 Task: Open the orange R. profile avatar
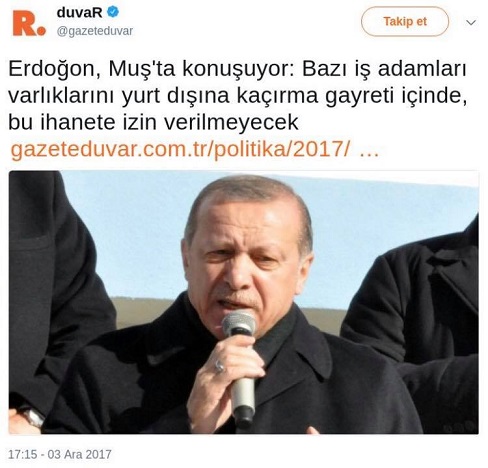tap(29, 23)
